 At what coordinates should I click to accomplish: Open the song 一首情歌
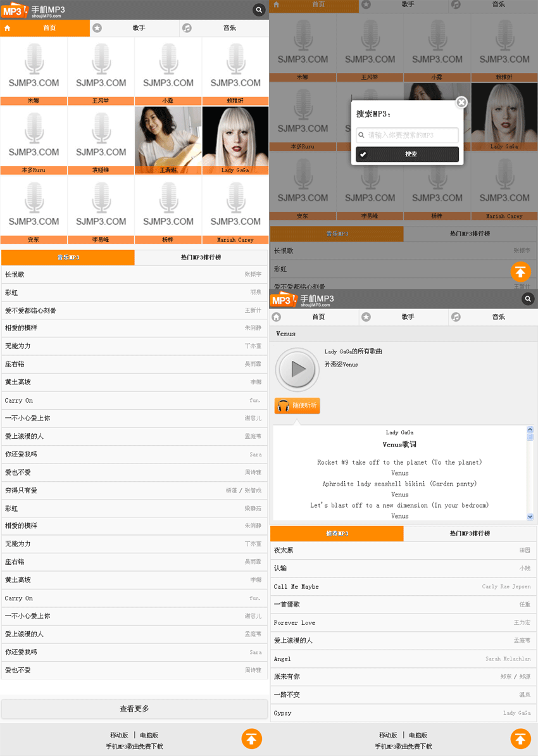pyautogui.click(x=404, y=604)
